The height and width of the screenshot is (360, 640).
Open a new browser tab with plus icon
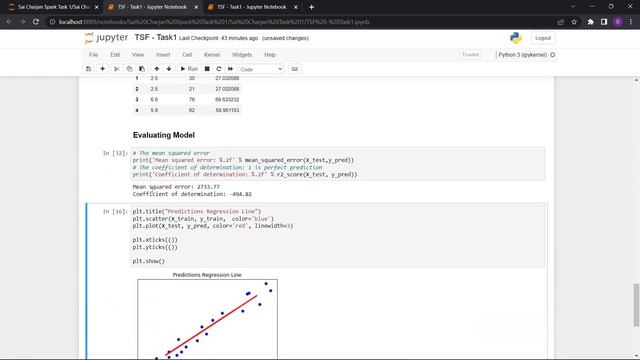click(x=311, y=7)
